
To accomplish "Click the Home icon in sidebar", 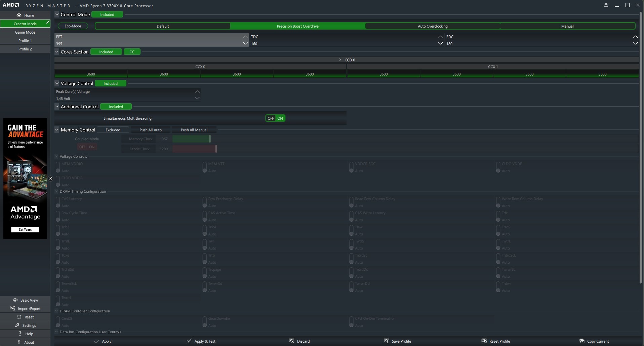I will 19,15.
